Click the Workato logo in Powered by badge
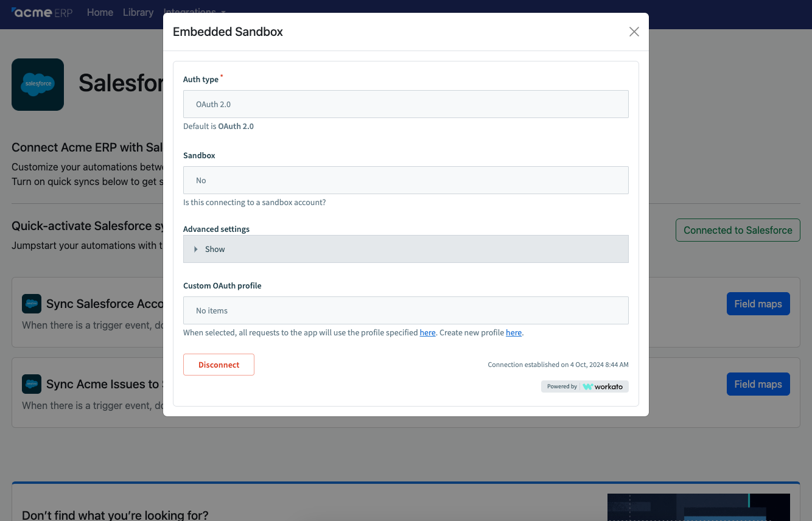812x521 pixels. [603, 386]
